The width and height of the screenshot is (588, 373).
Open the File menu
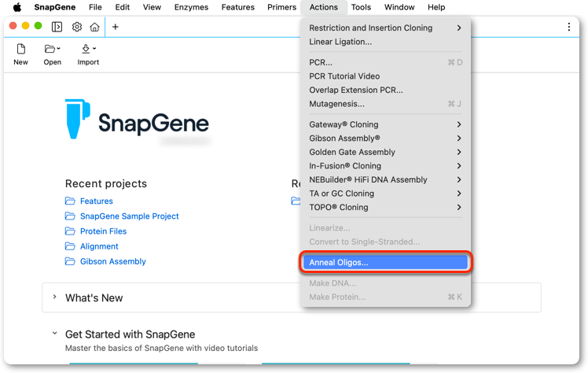point(95,7)
